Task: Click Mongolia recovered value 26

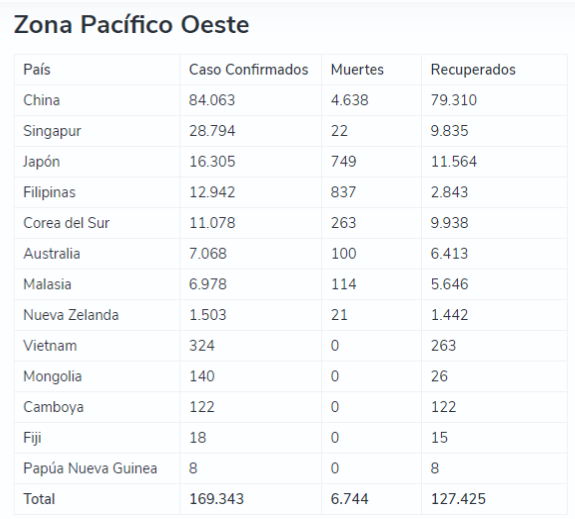Action: coord(439,376)
